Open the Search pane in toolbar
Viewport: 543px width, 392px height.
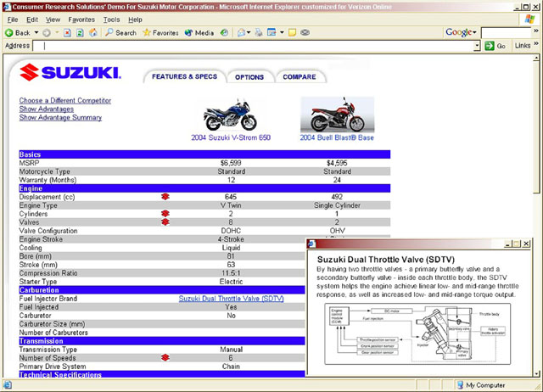(x=120, y=33)
